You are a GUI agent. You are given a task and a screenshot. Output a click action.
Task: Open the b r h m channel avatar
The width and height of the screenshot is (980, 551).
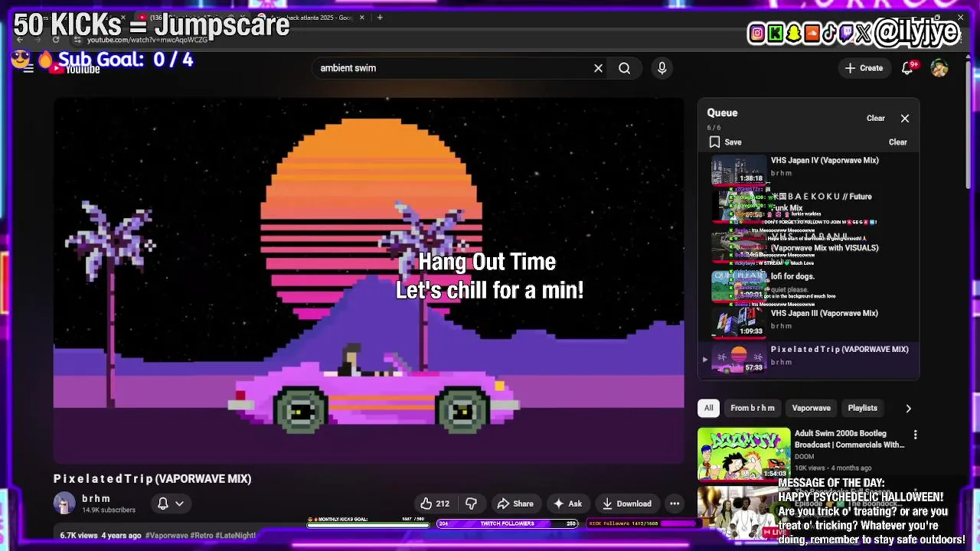click(64, 503)
